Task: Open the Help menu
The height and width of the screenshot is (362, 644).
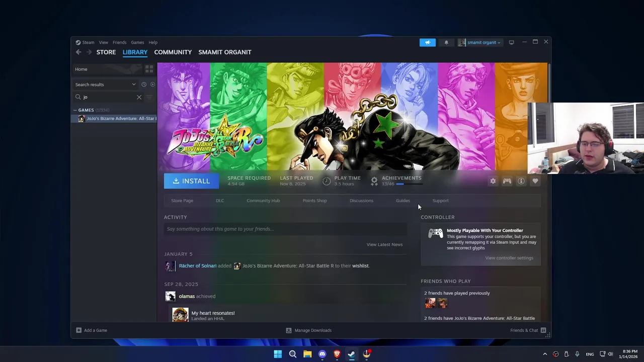Action: 153,42
